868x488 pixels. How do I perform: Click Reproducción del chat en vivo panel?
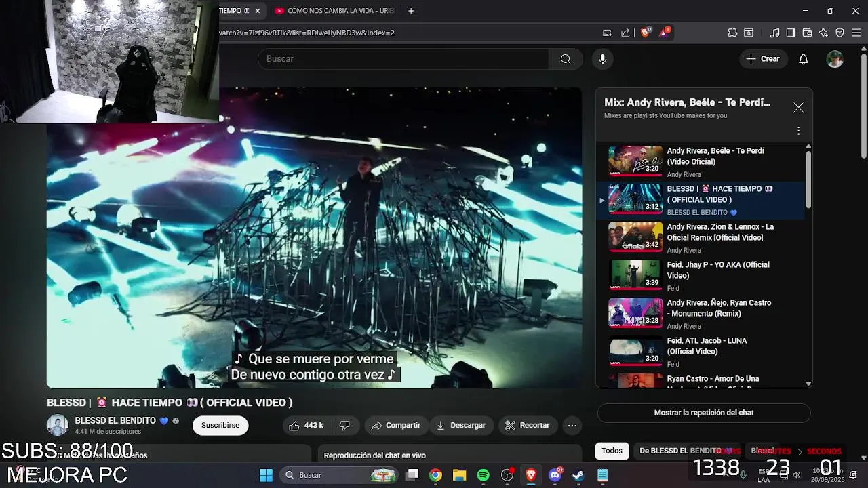450,453
